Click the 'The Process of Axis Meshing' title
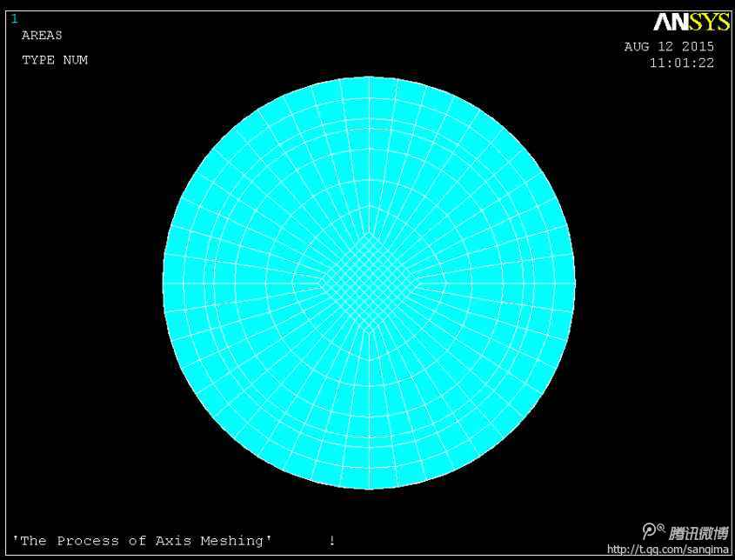This screenshot has width=735, height=560. click(142, 541)
